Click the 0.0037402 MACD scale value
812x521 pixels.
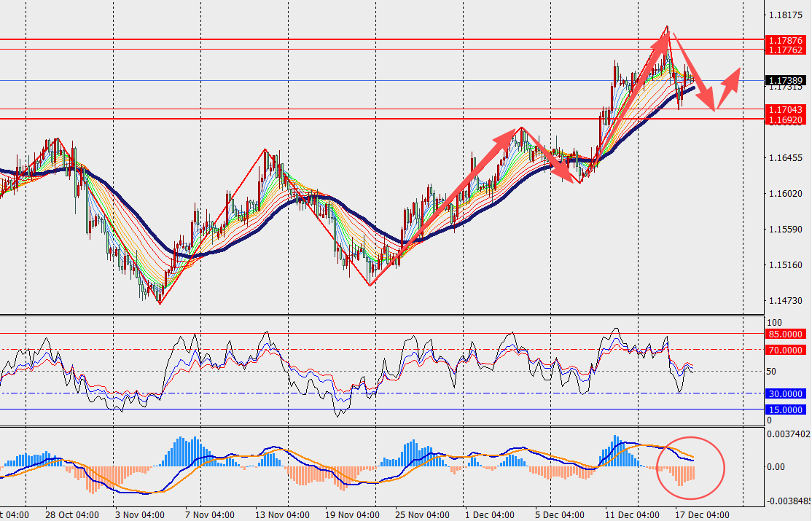(789, 433)
